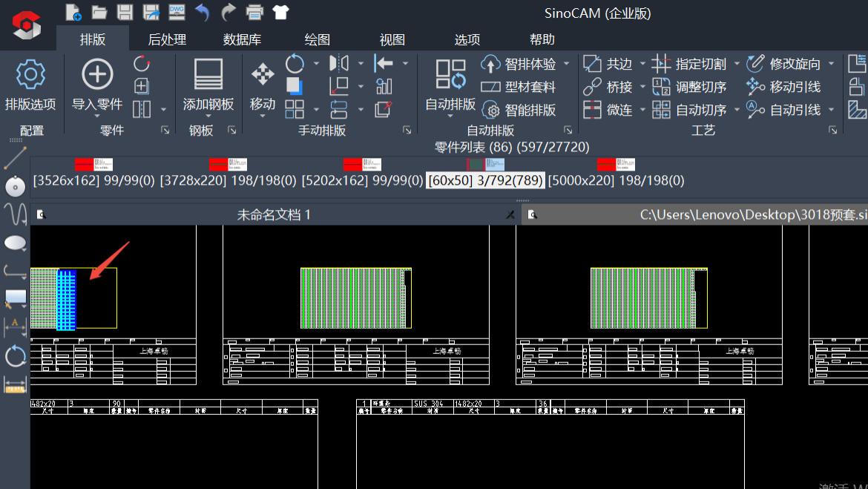Save the document with the floppy icon

125,12
